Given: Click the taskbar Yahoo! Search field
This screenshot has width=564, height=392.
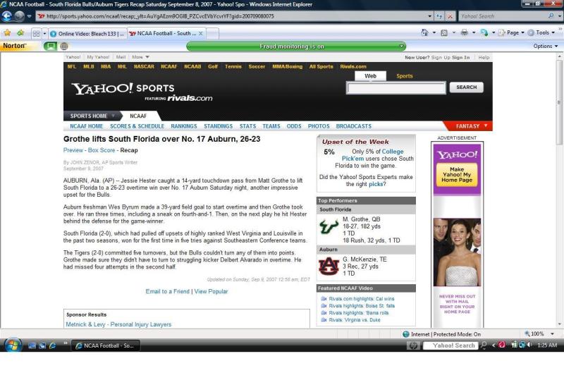Looking at the screenshot, I should tap(451, 345).
